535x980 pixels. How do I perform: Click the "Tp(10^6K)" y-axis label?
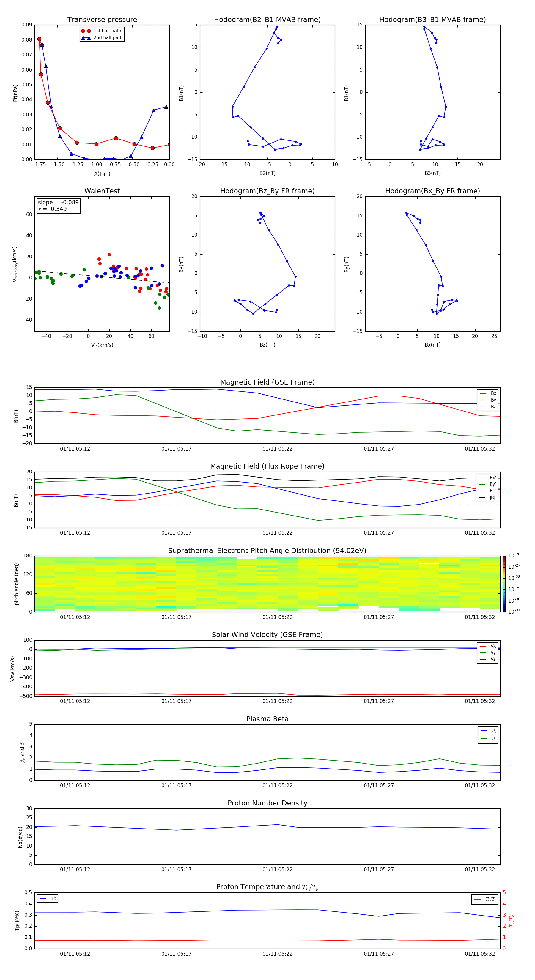pos(17,921)
